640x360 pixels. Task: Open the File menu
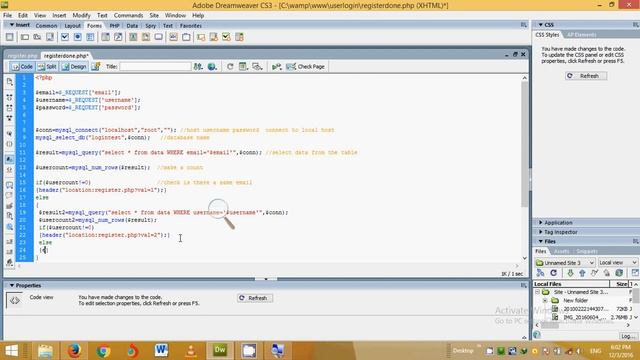point(7,16)
